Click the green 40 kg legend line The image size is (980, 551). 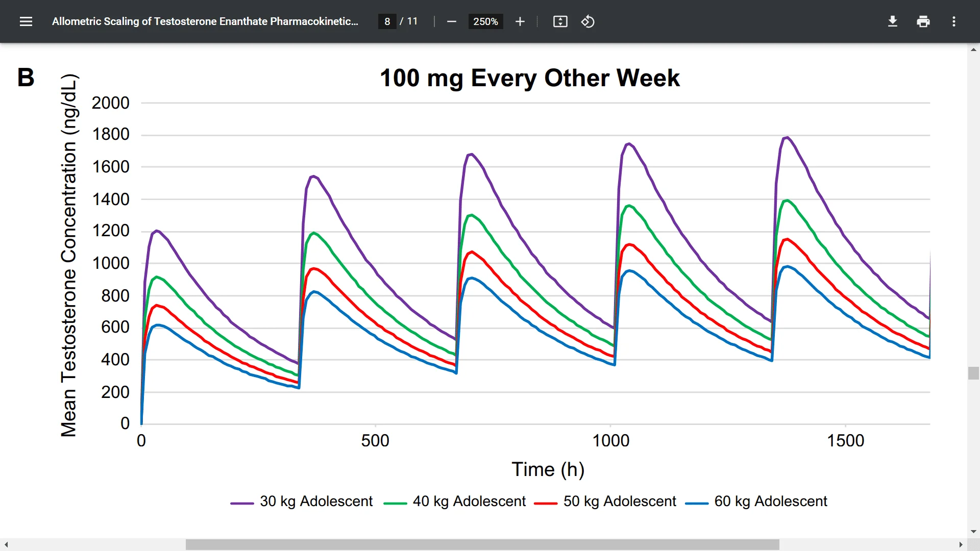(395, 503)
